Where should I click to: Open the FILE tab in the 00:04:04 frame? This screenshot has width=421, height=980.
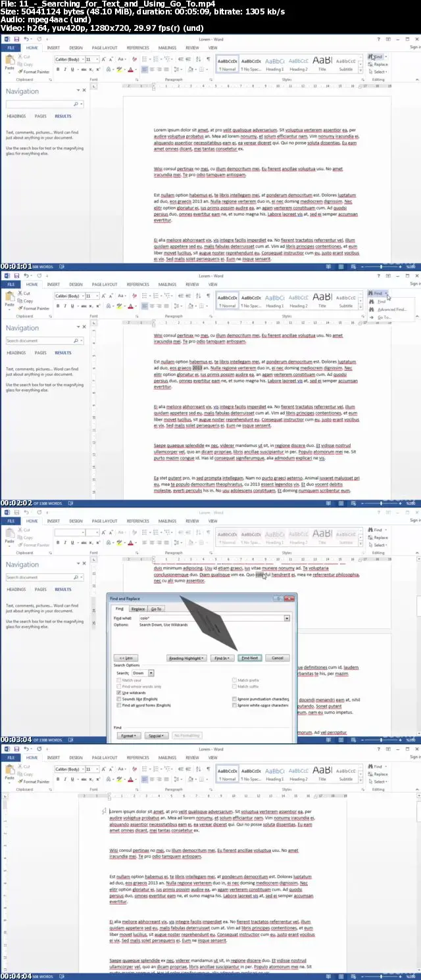point(11,757)
